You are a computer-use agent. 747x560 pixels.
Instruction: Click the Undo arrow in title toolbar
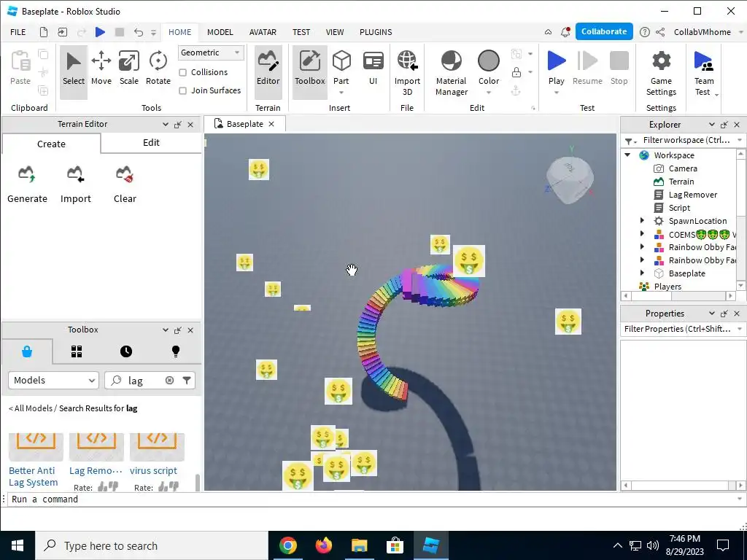tap(138, 32)
